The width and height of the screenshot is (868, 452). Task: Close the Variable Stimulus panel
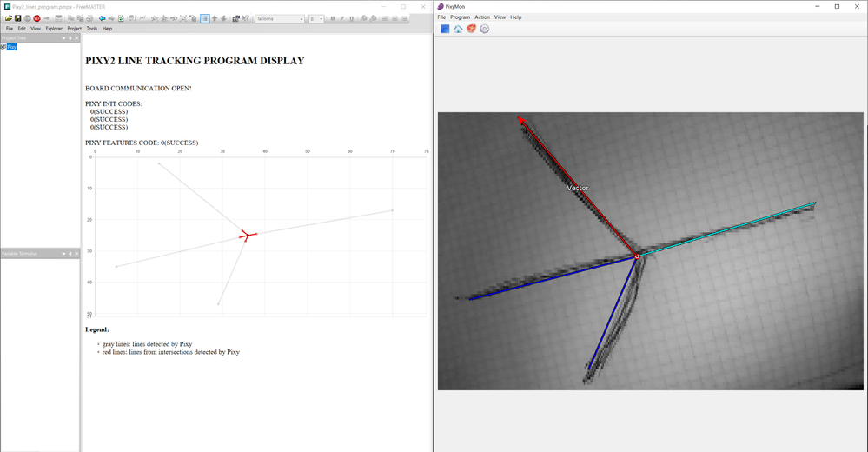[x=76, y=254]
